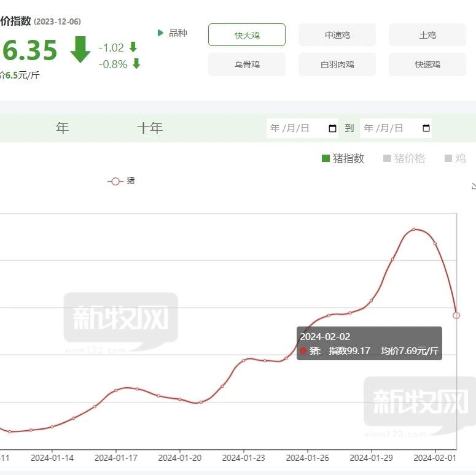Viewport: 476px width, 475px height.
Task: Click the 到 separator label between dates
Action: pyautogui.click(x=349, y=128)
